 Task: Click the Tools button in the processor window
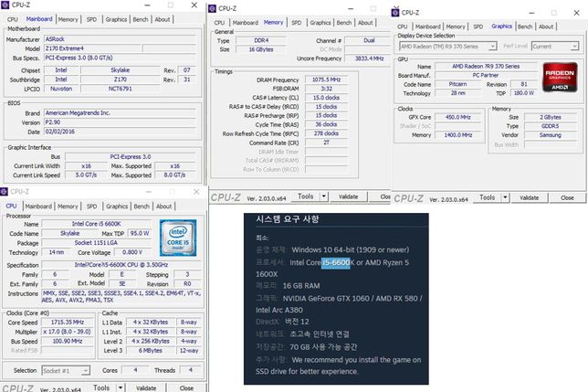coord(101,387)
